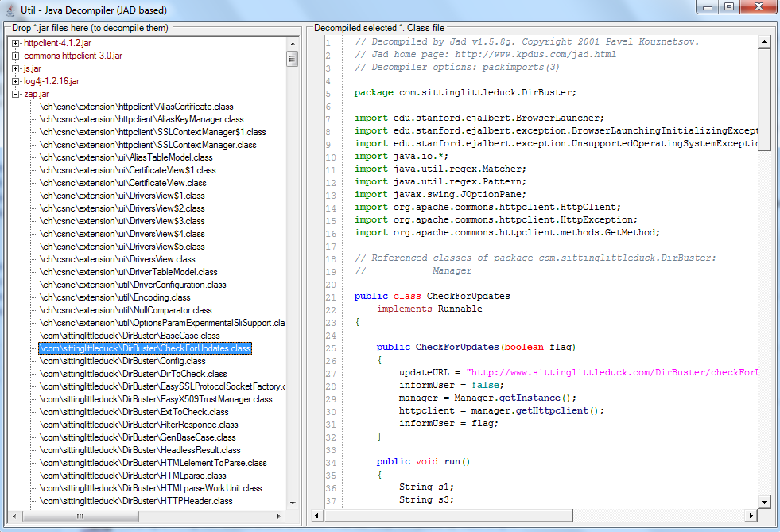This screenshot has height=532, width=780.
Task: Click the code panel's scroll down arrow
Action: 764,502
